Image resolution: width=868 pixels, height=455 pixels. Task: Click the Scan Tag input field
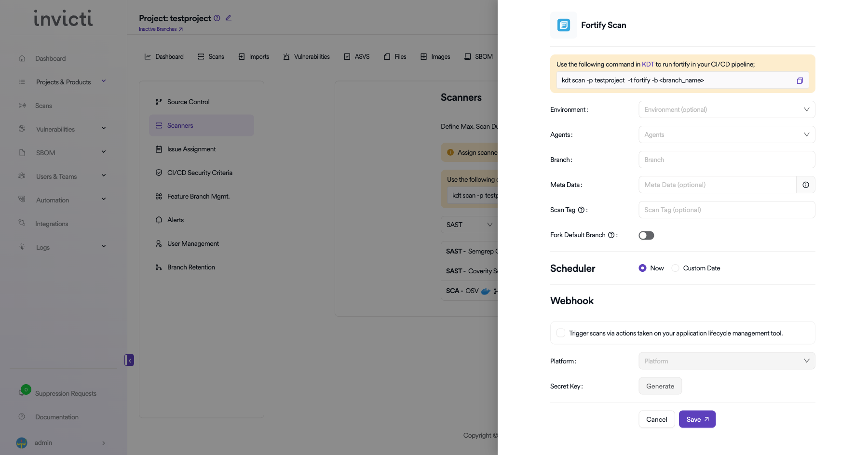pos(727,210)
